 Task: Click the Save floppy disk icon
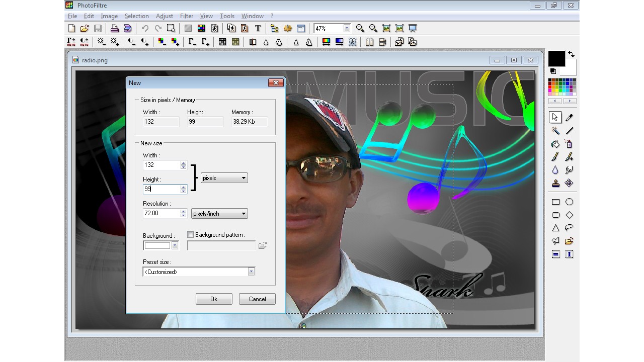click(98, 29)
